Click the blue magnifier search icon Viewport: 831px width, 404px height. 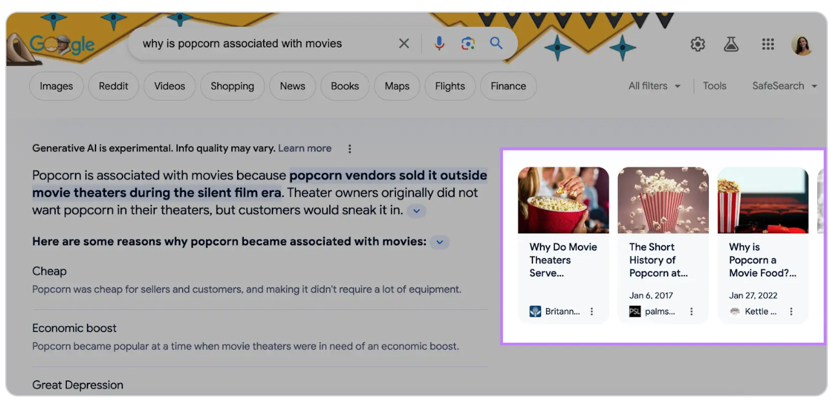[x=496, y=44]
